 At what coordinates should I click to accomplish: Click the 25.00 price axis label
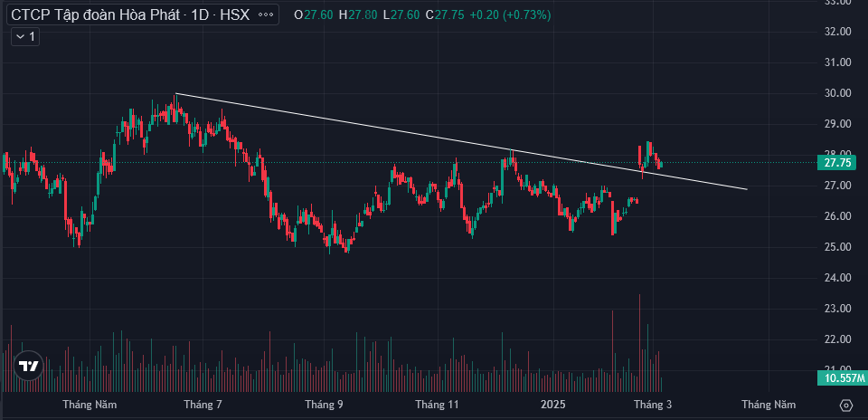(837, 246)
